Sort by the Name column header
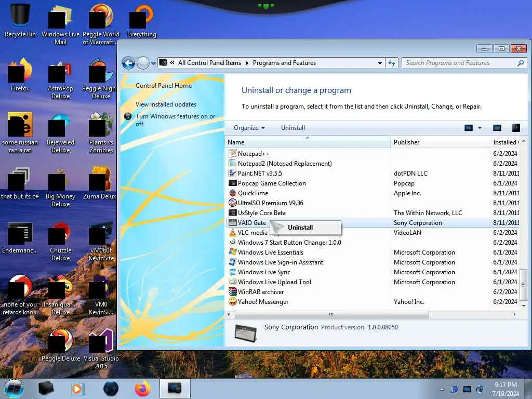This screenshot has height=399, width=532. pos(308,142)
